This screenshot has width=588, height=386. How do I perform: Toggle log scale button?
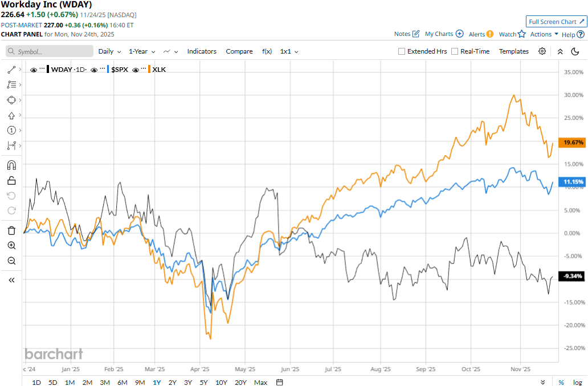tap(578, 382)
